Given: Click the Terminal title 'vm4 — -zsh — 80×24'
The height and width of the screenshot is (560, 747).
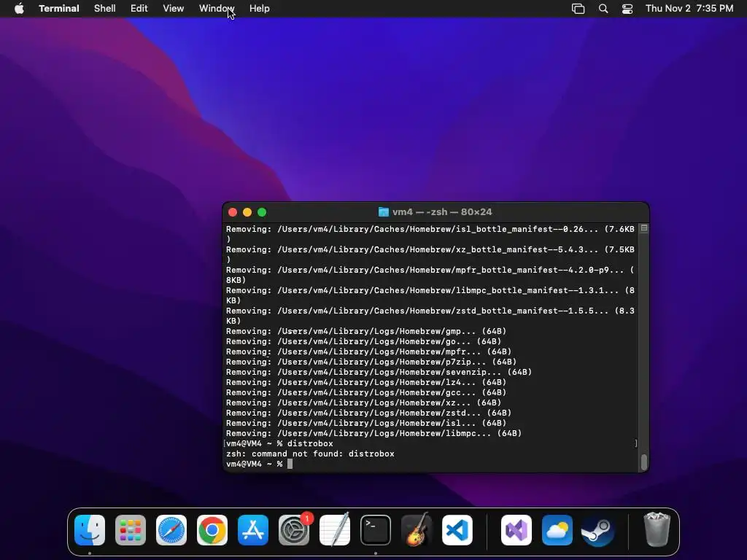Looking at the screenshot, I should (x=442, y=212).
